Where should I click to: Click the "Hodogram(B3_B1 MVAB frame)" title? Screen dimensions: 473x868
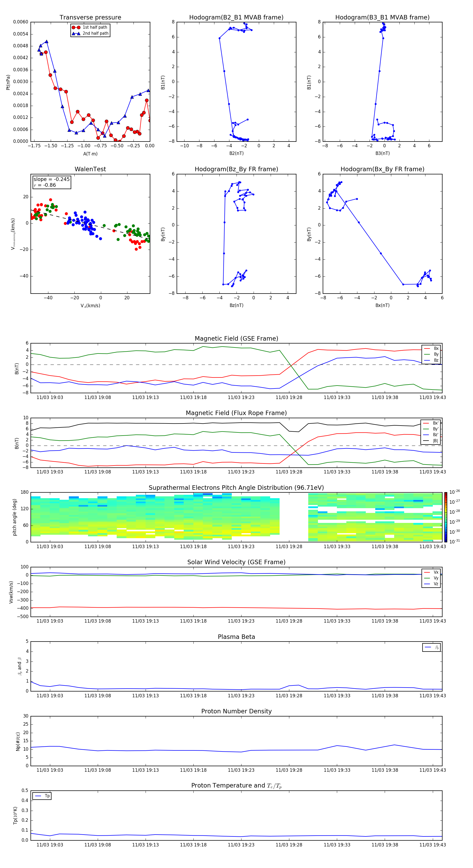pyautogui.click(x=382, y=17)
